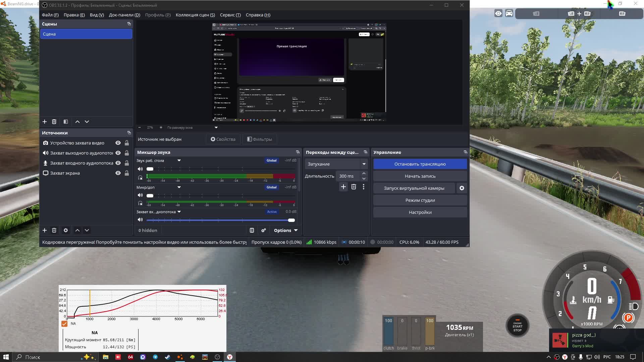Viewport: 644px width, 362px height.
Task: Toggle monitoring headphones for Звук раб. стола
Action: click(x=140, y=178)
